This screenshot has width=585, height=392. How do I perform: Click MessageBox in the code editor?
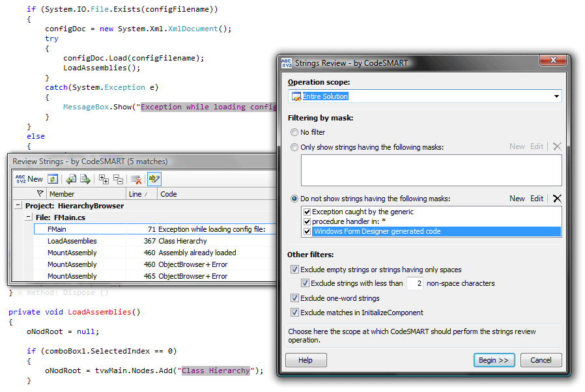coord(86,107)
